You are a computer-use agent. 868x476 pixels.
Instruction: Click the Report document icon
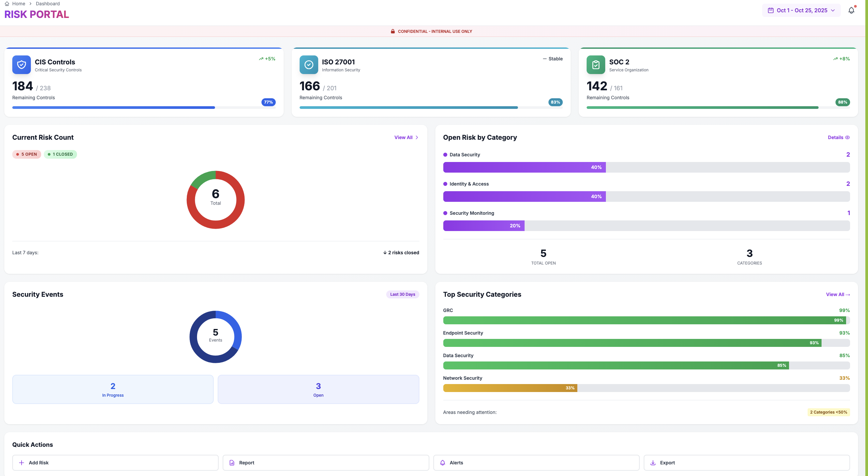[232, 463]
